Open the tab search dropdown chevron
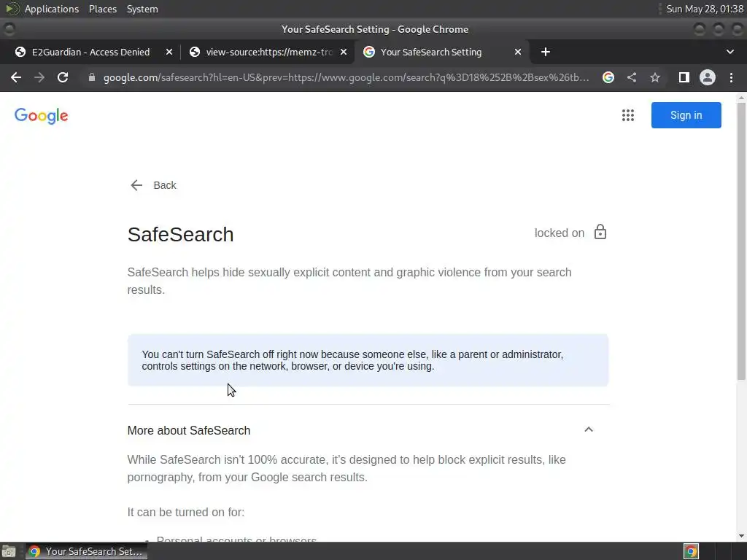 [729, 52]
